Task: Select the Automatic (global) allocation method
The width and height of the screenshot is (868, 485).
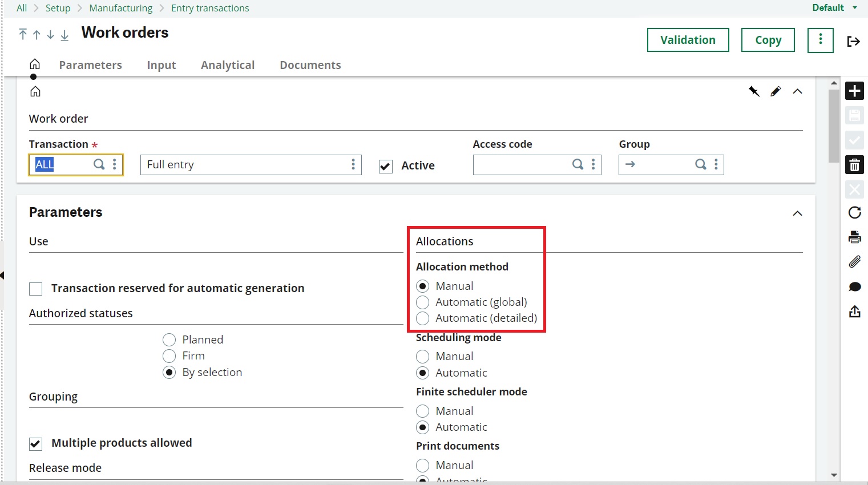Action: click(422, 302)
